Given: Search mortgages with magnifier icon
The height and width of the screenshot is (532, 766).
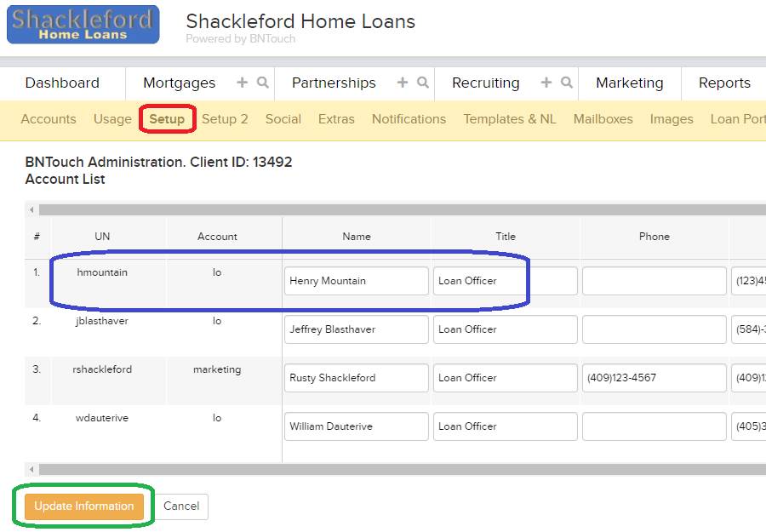Looking at the screenshot, I should [263, 82].
